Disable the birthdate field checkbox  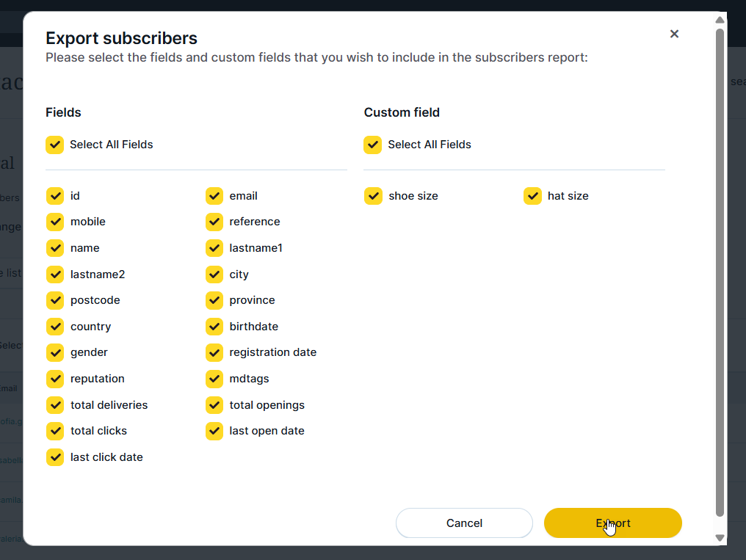coord(214,327)
